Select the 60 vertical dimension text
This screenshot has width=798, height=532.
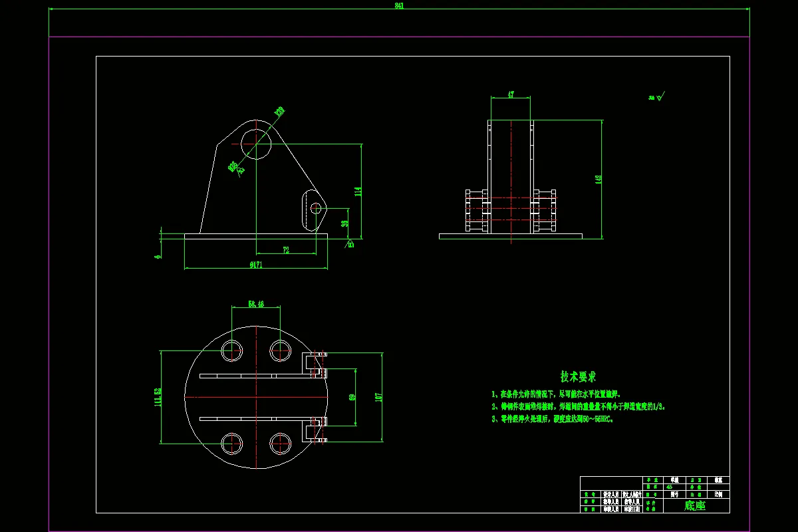point(352,397)
